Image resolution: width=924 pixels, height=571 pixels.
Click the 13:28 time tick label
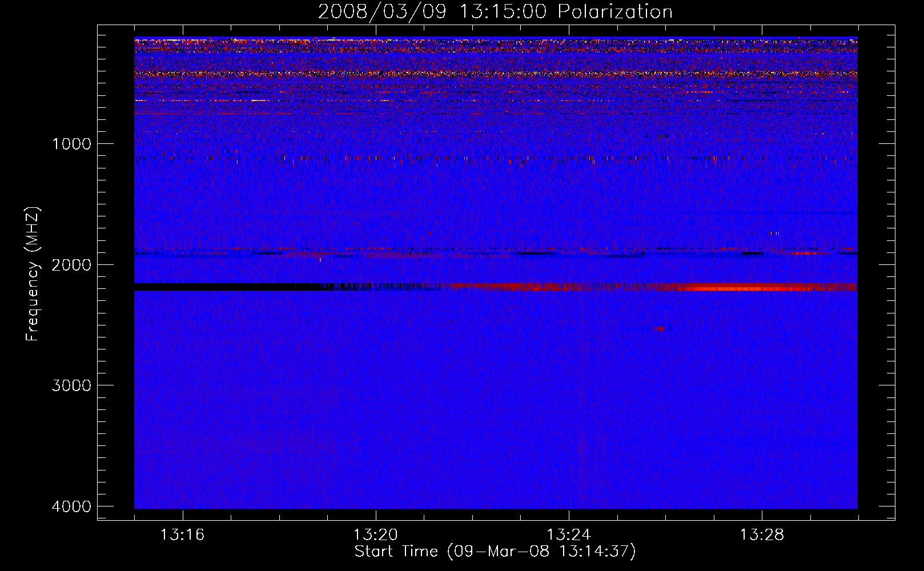(762, 534)
